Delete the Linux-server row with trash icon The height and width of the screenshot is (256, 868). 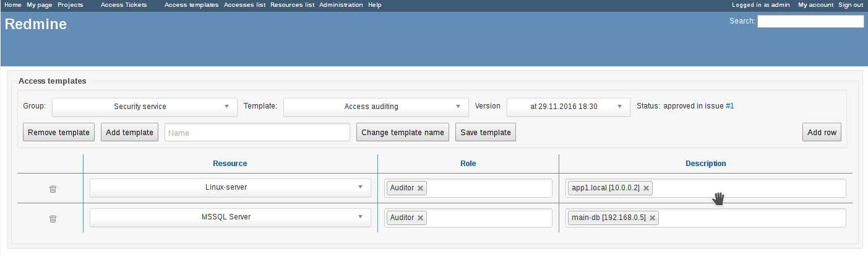[x=53, y=188]
